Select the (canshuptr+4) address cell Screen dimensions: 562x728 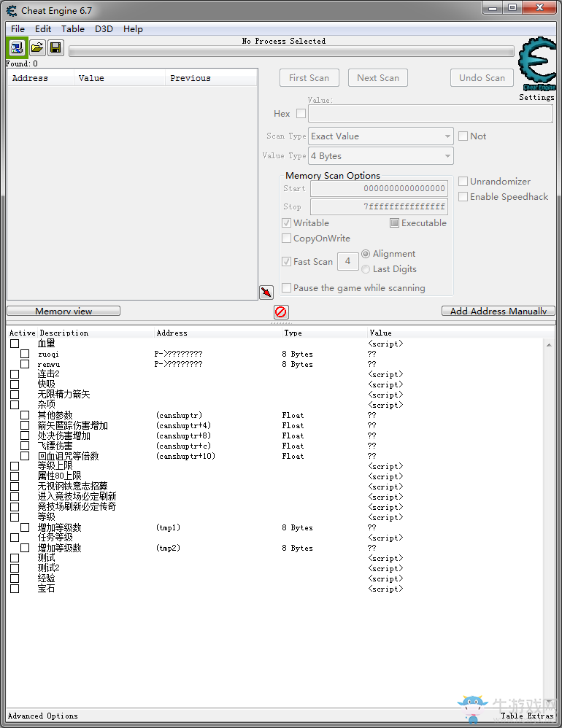[183, 425]
